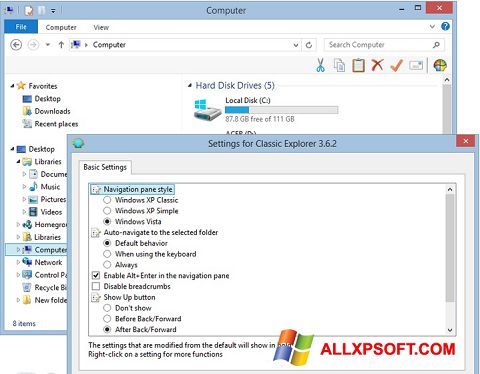
Task: Click Local Disk (C:) capacity bar
Action: tap(281, 110)
